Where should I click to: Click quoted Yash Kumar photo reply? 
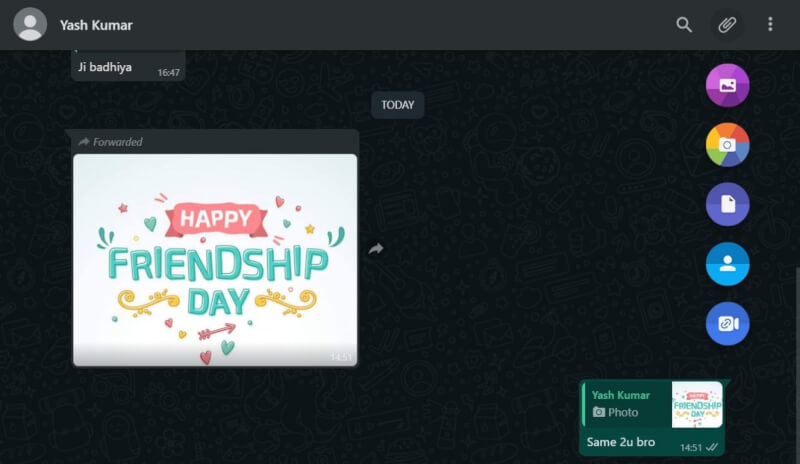tap(653, 405)
